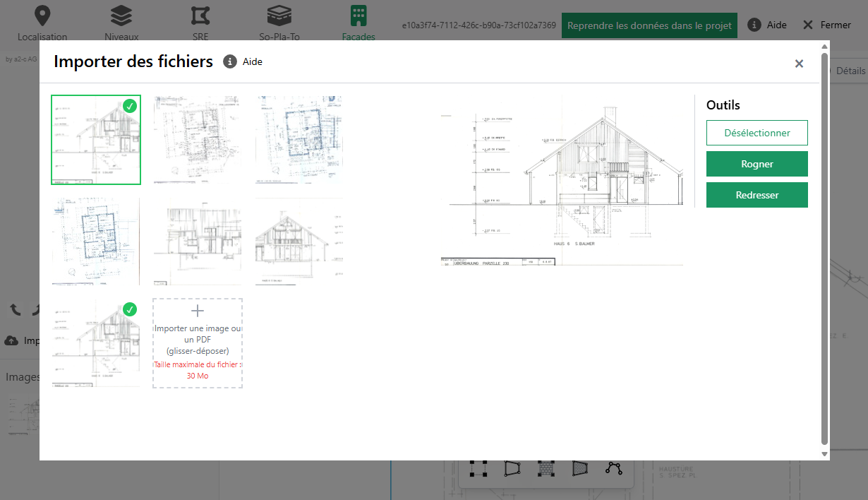Image resolution: width=868 pixels, height=500 pixels.
Task: Select the first facade thumbnail with green border
Action: (x=96, y=140)
